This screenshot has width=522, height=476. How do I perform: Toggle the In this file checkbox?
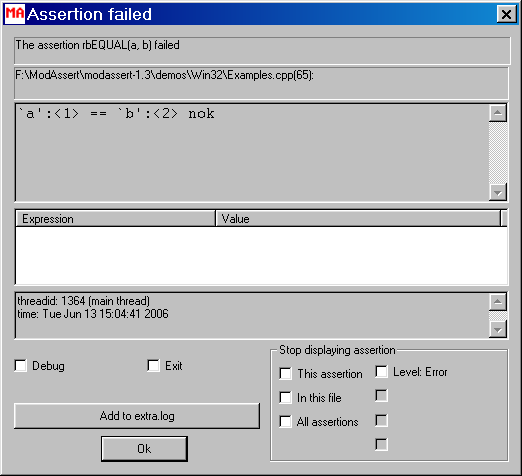285,397
